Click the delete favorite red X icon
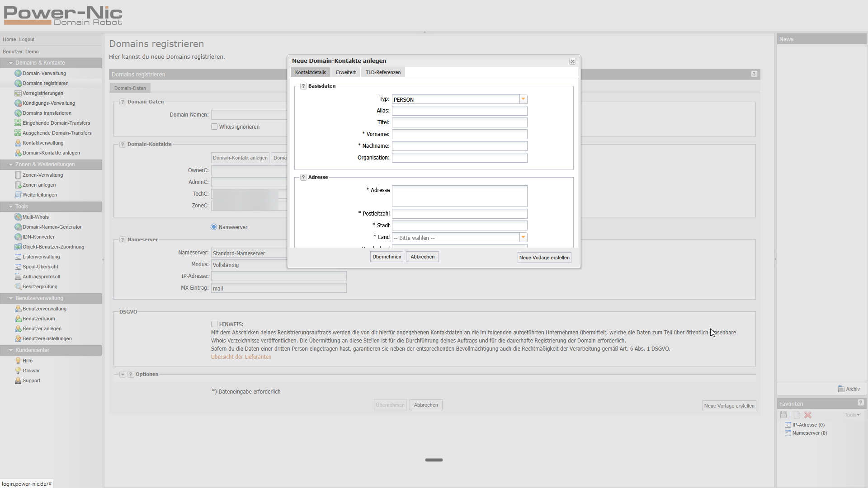This screenshot has width=868, height=488. point(808,415)
